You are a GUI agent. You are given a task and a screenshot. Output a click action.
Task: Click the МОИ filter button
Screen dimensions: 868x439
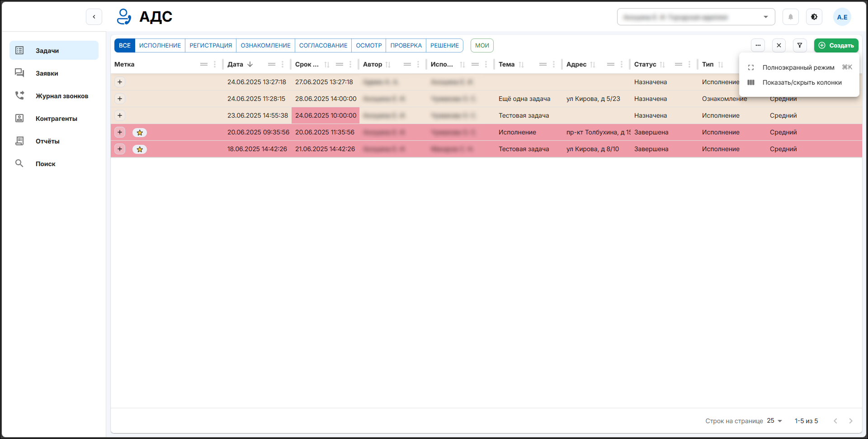pyautogui.click(x=482, y=45)
